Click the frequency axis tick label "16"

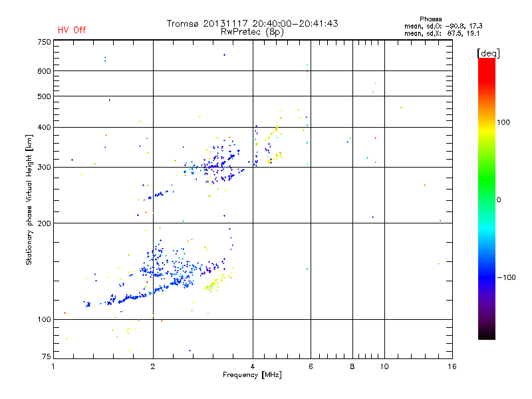coord(452,366)
